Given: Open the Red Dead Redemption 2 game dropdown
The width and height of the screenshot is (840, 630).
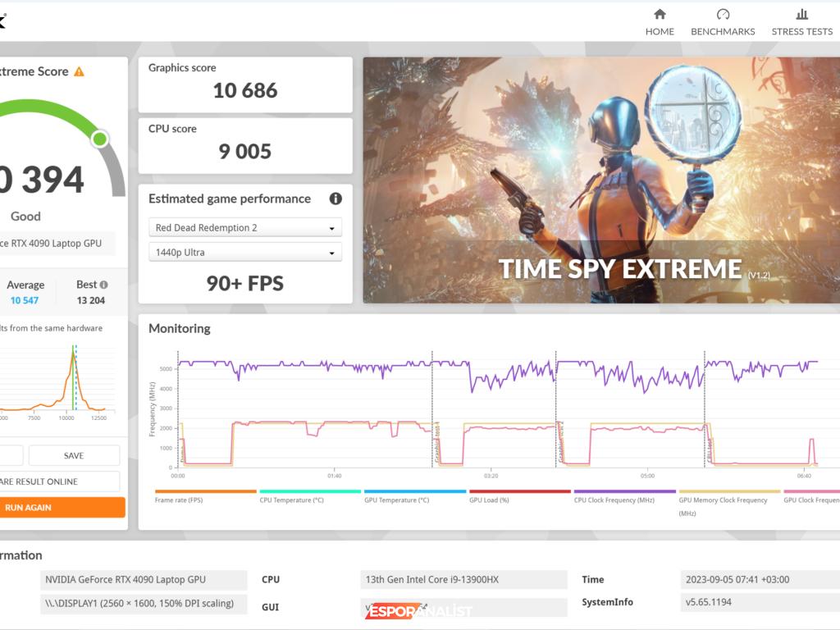Looking at the screenshot, I should point(245,228).
